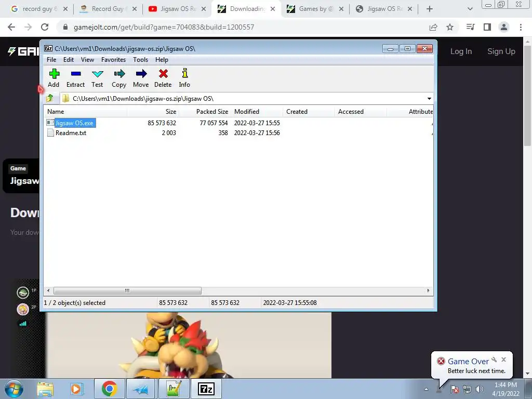532x399 pixels.
Task: Show hidden system tray icons
Action: [426, 389]
